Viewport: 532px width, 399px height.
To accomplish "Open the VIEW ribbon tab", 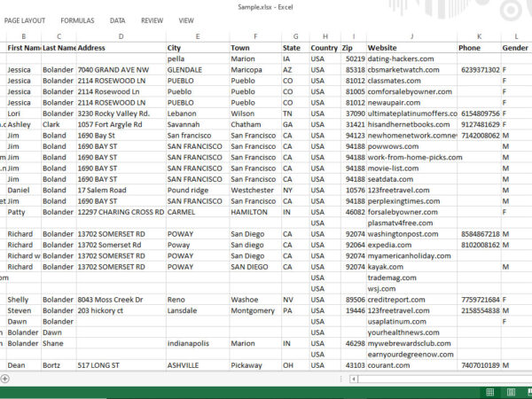I will [186, 20].
